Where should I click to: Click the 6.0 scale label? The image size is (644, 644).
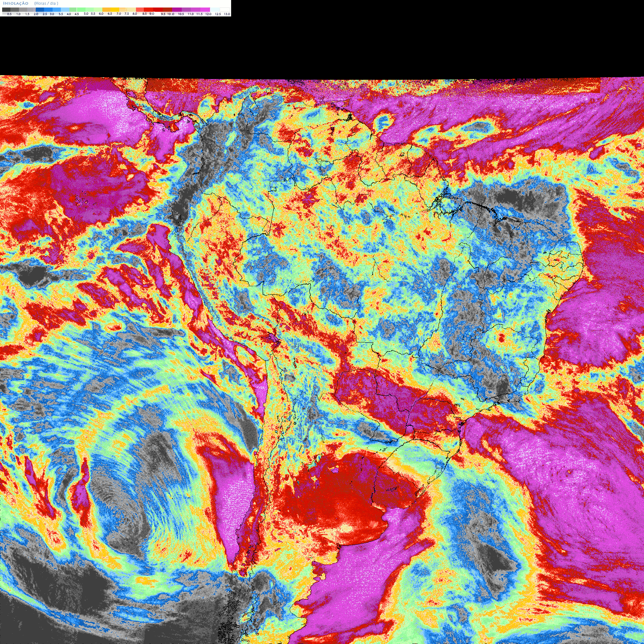coord(101,14)
